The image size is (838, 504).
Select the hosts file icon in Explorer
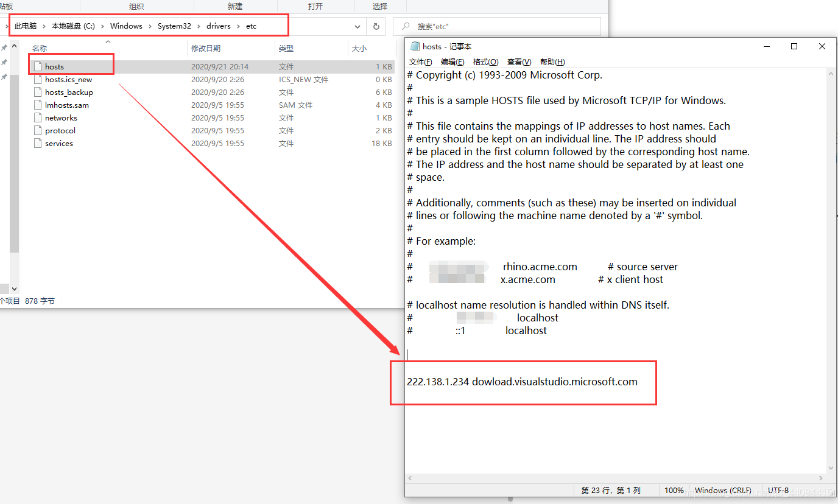38,66
